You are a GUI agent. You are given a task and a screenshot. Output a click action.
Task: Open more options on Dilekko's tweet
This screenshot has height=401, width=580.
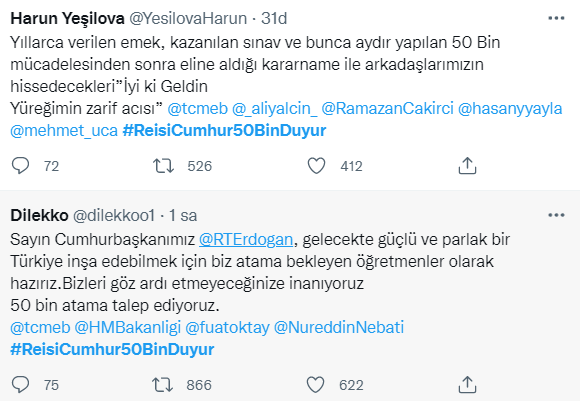[x=556, y=215]
